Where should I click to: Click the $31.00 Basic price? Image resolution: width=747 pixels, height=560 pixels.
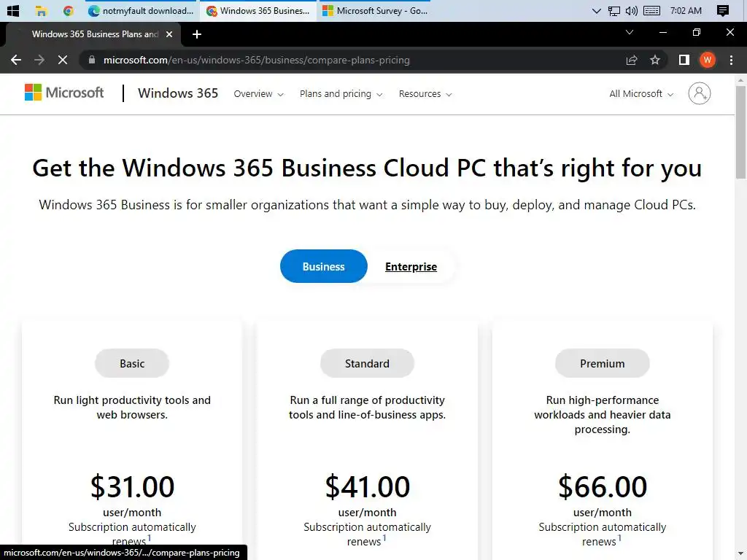[132, 486]
